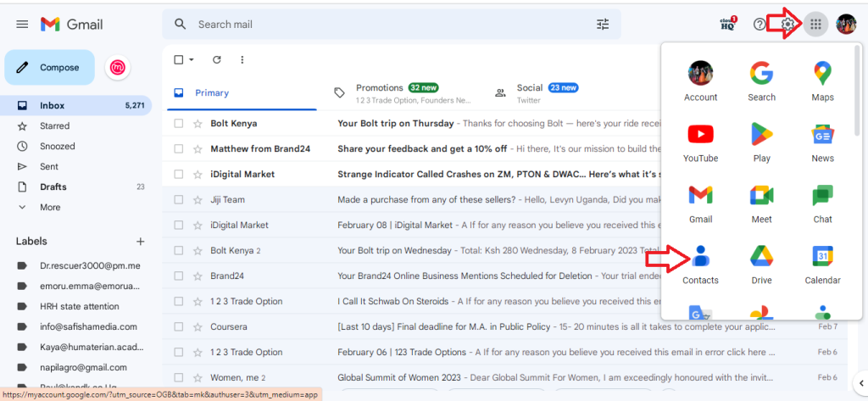Open Account in the apps panel
Image resolution: width=868 pixels, height=401 pixels.
pos(700,81)
